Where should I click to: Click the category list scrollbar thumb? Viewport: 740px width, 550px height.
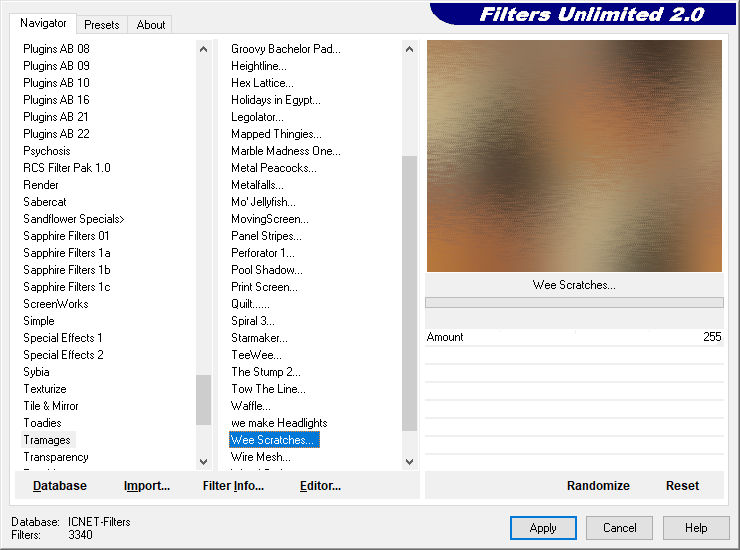[203, 400]
